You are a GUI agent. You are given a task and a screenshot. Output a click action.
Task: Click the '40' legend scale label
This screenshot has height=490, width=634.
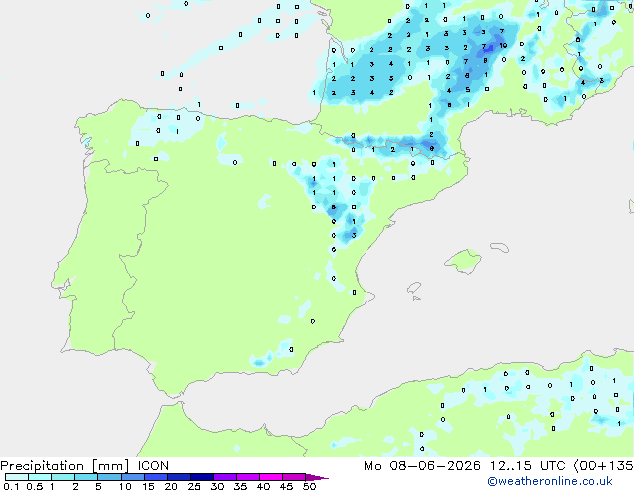pos(263,486)
